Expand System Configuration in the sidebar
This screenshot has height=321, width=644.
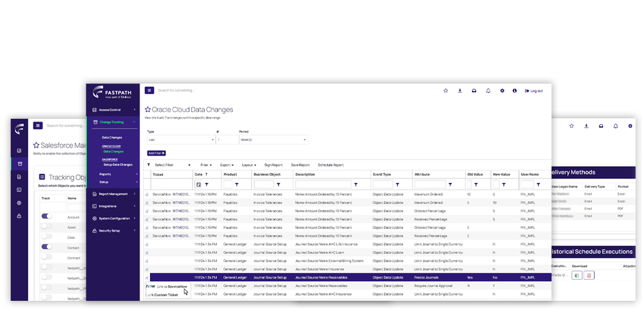pos(113,218)
